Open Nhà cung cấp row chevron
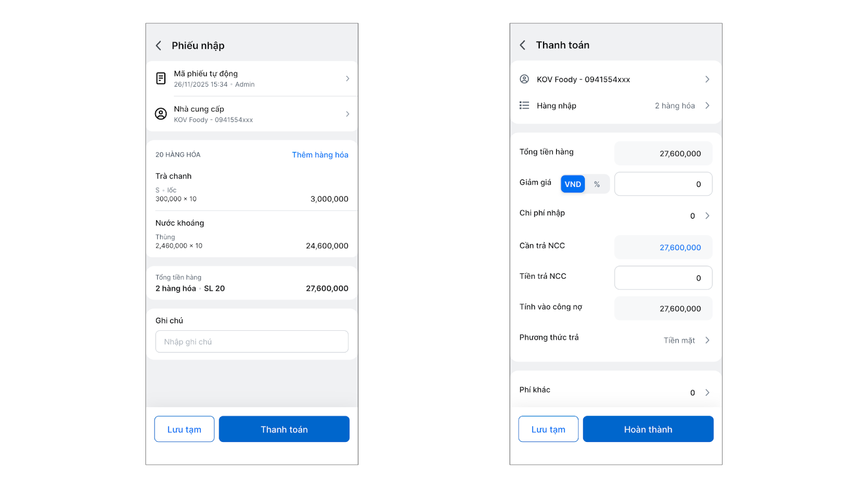Image resolution: width=868 pixels, height=488 pixels. [x=347, y=114]
